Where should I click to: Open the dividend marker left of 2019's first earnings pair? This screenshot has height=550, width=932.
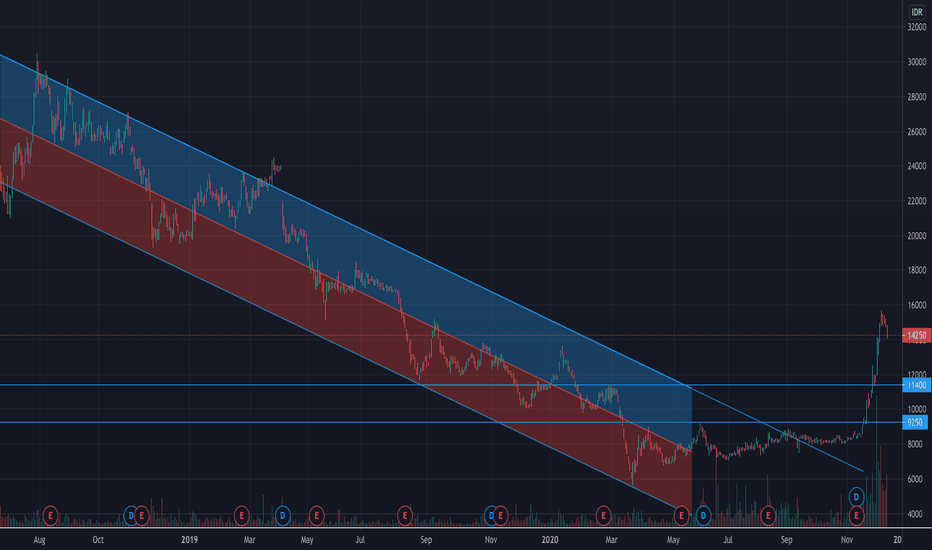(131, 516)
